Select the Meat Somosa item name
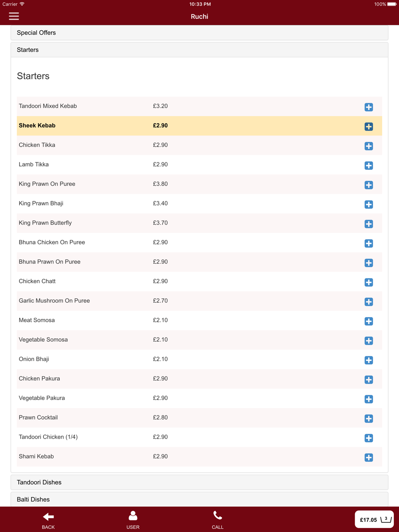The image size is (399, 532). tap(37, 320)
